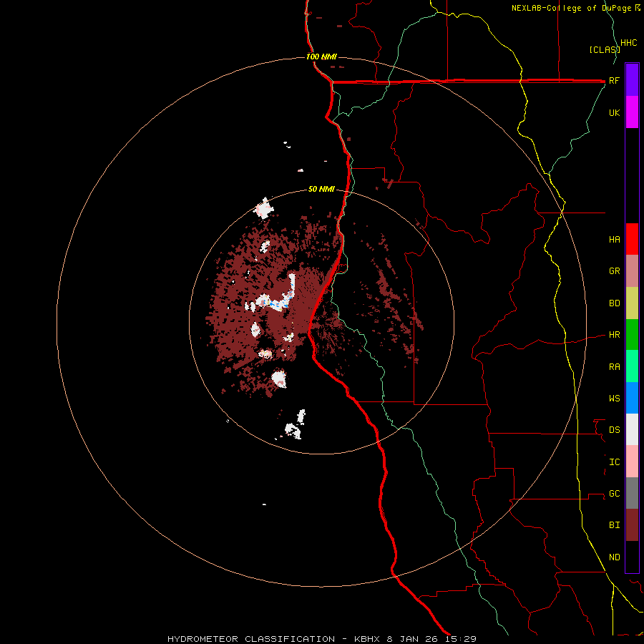Click the RA legend label
The width and height of the screenshot is (644, 644).
tap(614, 367)
